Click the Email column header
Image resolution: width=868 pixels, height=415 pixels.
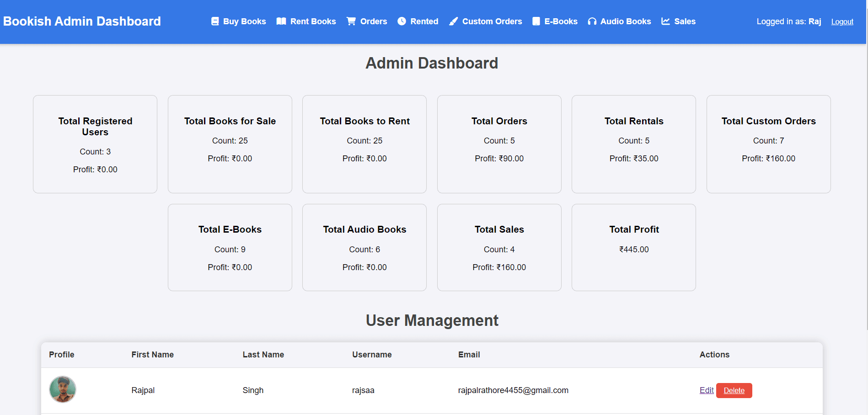[x=469, y=355]
